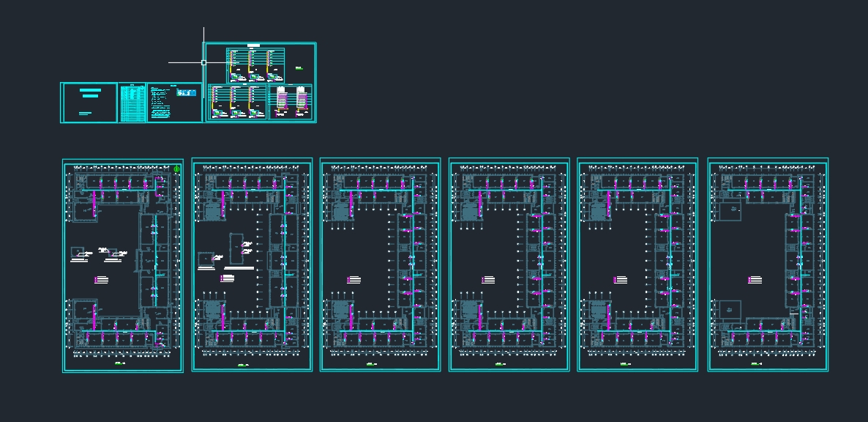This screenshot has height=422, width=868.
Task: Select the design notes text sheet
Action: tap(175, 103)
